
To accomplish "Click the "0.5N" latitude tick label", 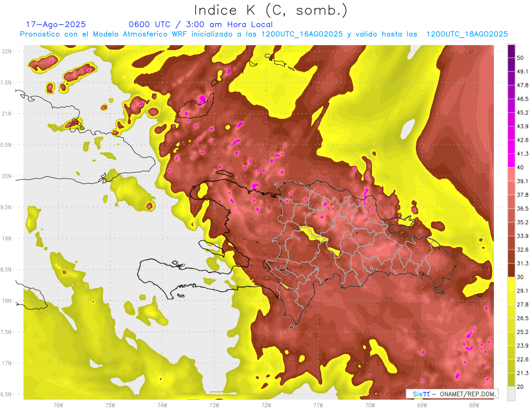I will [x=7, y=145].
